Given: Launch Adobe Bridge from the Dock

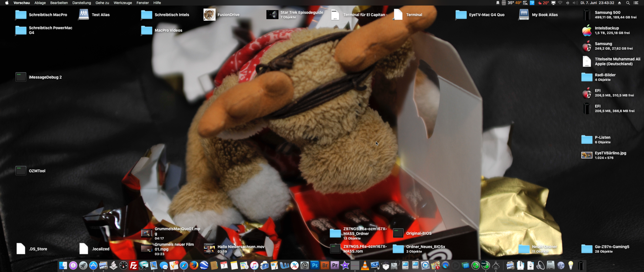Looking at the screenshot, I should [325, 266].
